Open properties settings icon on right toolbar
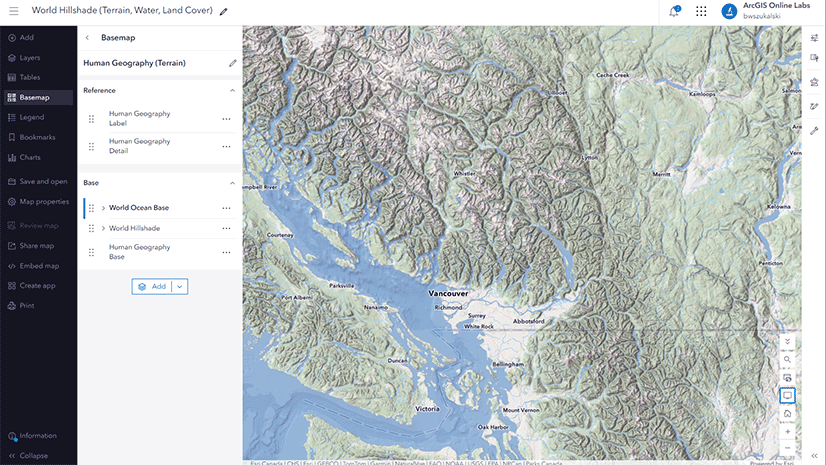 (814, 37)
